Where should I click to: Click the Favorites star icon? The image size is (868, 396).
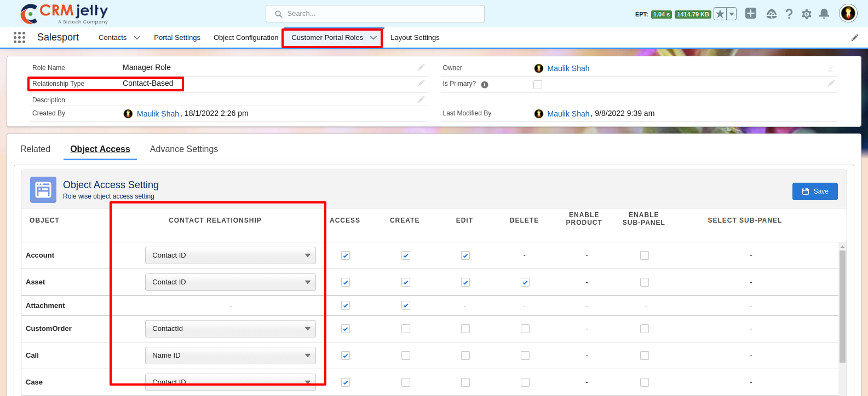720,14
